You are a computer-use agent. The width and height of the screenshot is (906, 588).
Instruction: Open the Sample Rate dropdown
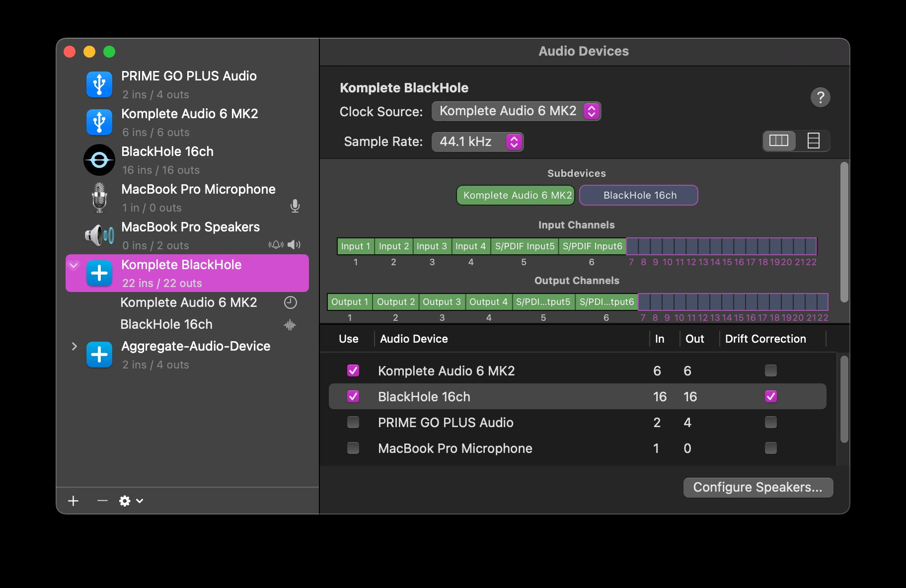[x=477, y=142]
